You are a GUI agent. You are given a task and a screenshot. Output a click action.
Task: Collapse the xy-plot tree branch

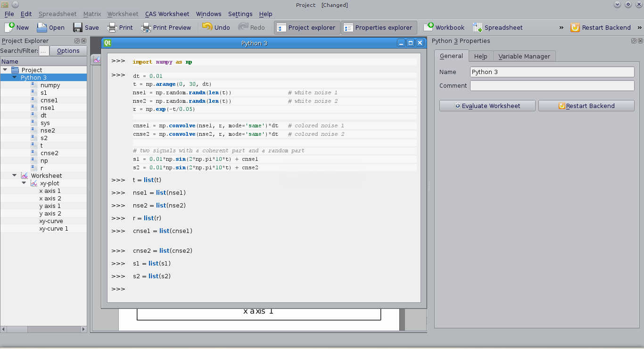pos(24,183)
